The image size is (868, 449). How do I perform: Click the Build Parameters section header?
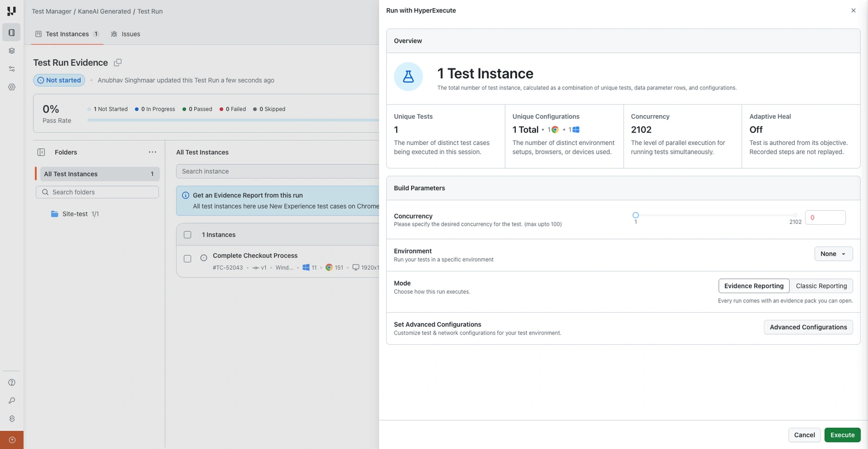coord(623,188)
